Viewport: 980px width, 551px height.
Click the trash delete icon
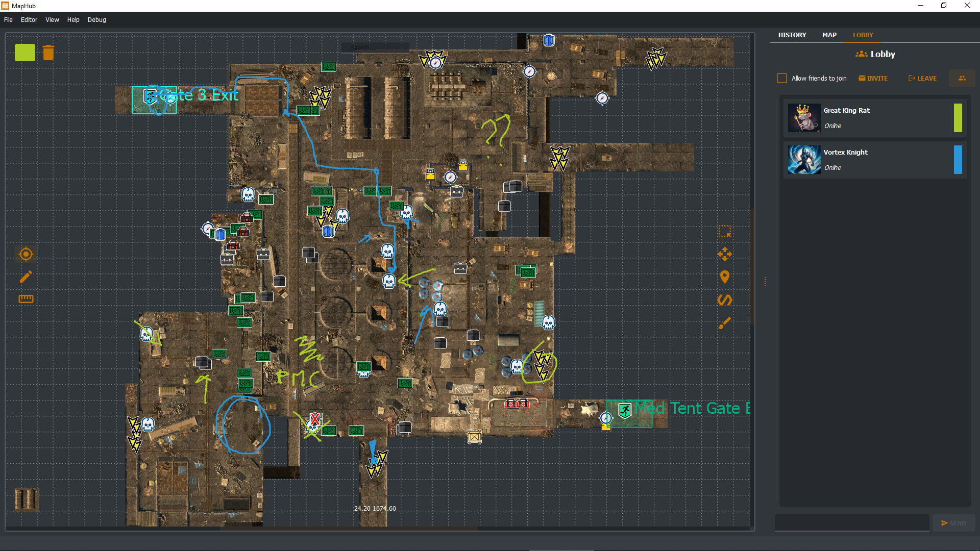click(x=48, y=52)
